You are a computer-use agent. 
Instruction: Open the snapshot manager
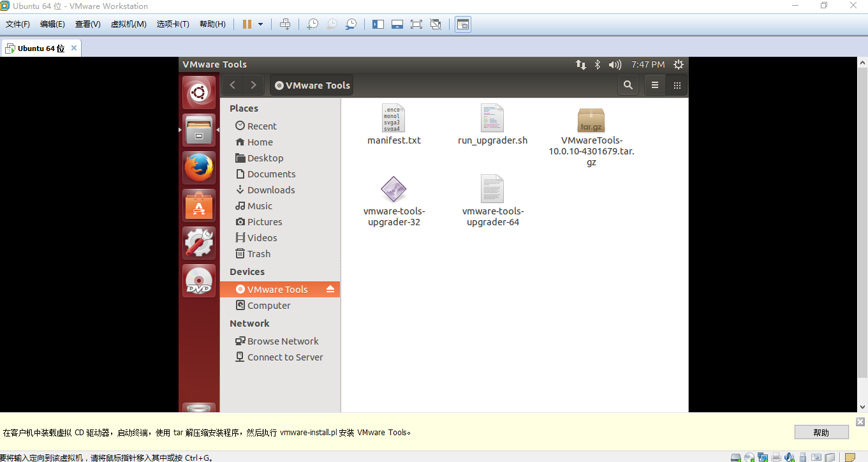coord(351,24)
